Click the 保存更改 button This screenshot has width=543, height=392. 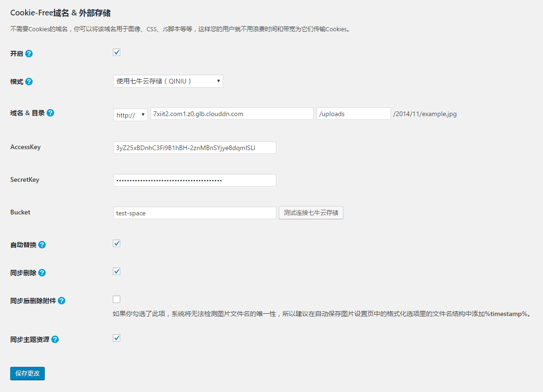pyautogui.click(x=27, y=373)
